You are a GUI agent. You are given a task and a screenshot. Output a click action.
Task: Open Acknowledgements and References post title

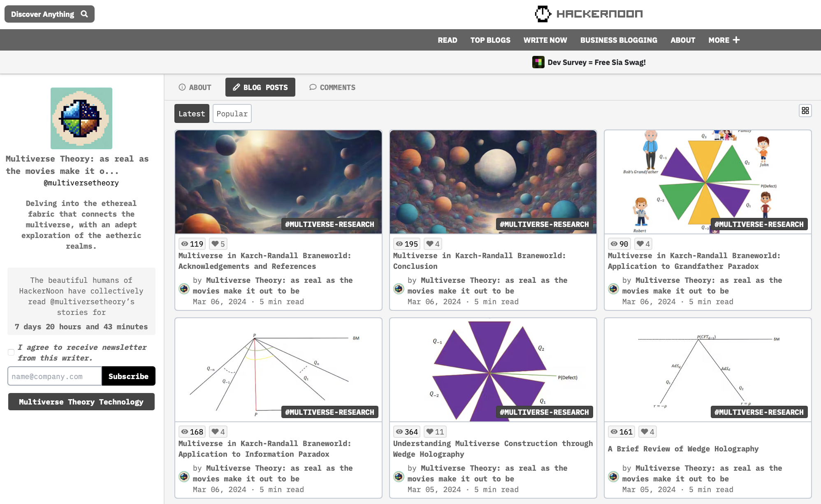264,261
